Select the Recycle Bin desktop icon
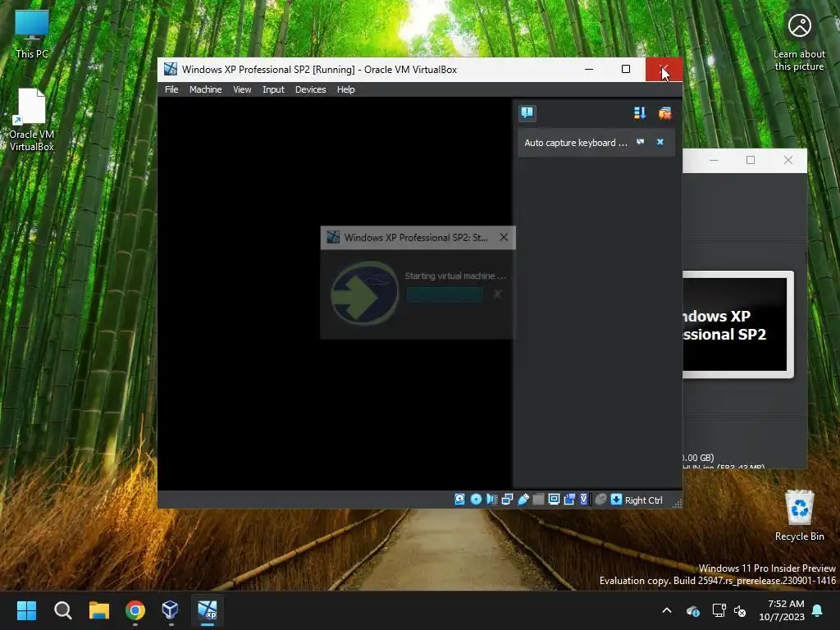Image resolution: width=840 pixels, height=630 pixels. [x=799, y=515]
